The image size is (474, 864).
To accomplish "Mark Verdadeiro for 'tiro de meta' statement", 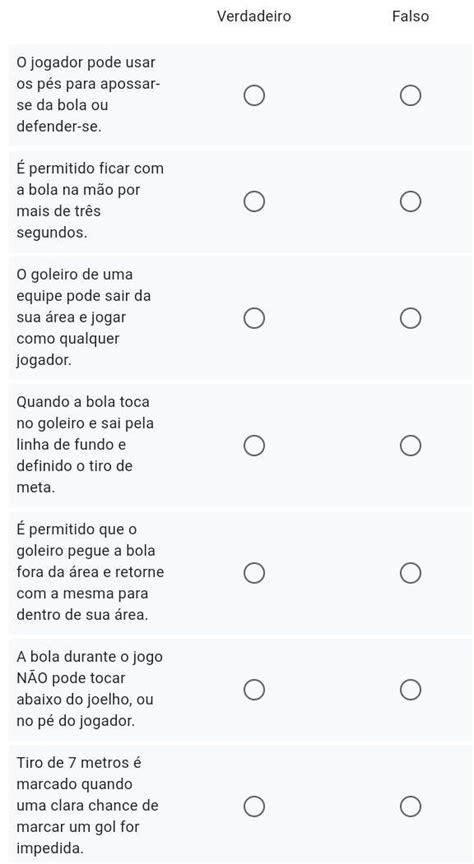I will click(254, 445).
